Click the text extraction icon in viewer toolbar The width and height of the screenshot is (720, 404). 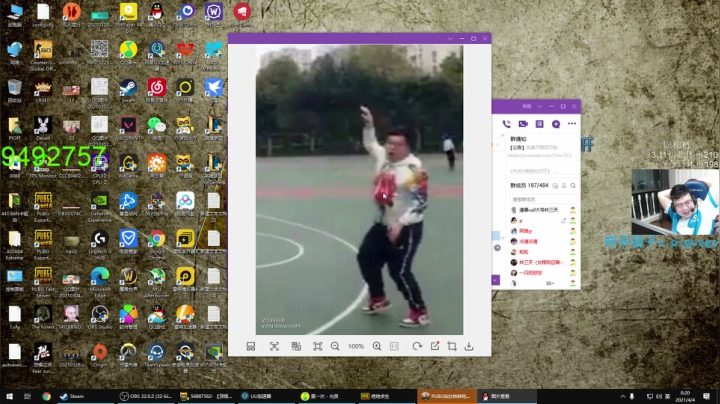(x=296, y=346)
